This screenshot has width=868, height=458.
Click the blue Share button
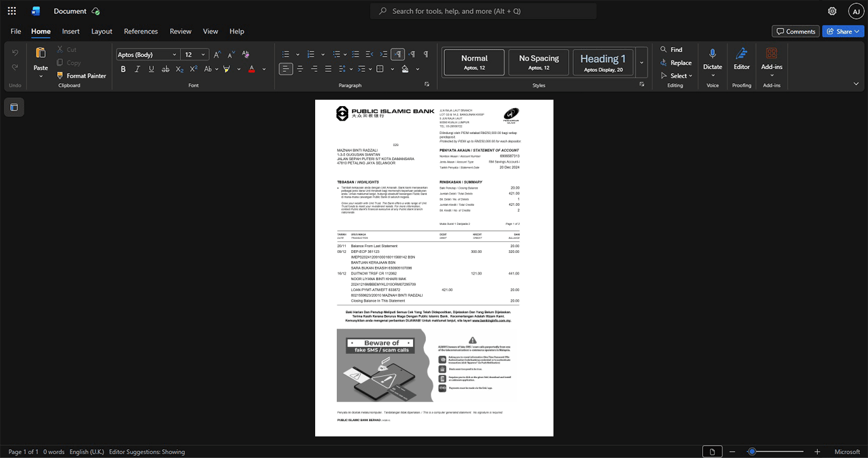(843, 31)
